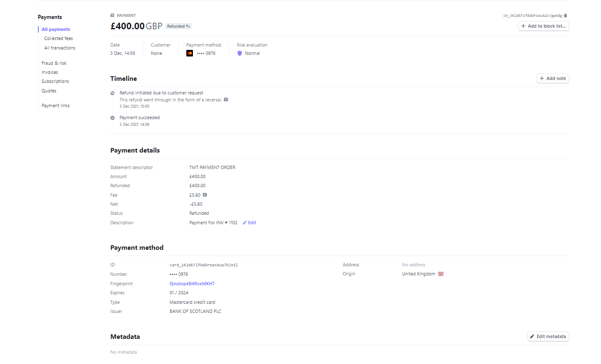Open card fingerprint Qmziop4B4RvxMKHT link

click(192, 284)
